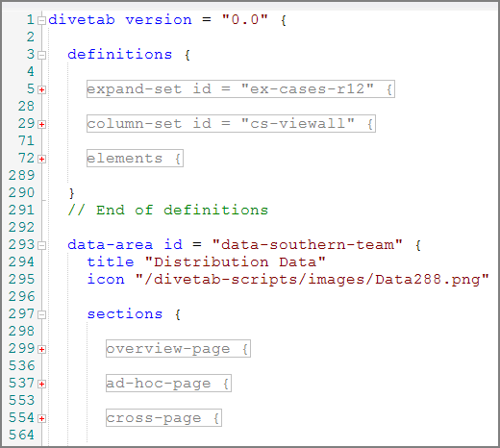Expand the folded column-set block at line 29
Image resolution: width=500 pixels, height=448 pixels.
(x=41, y=125)
